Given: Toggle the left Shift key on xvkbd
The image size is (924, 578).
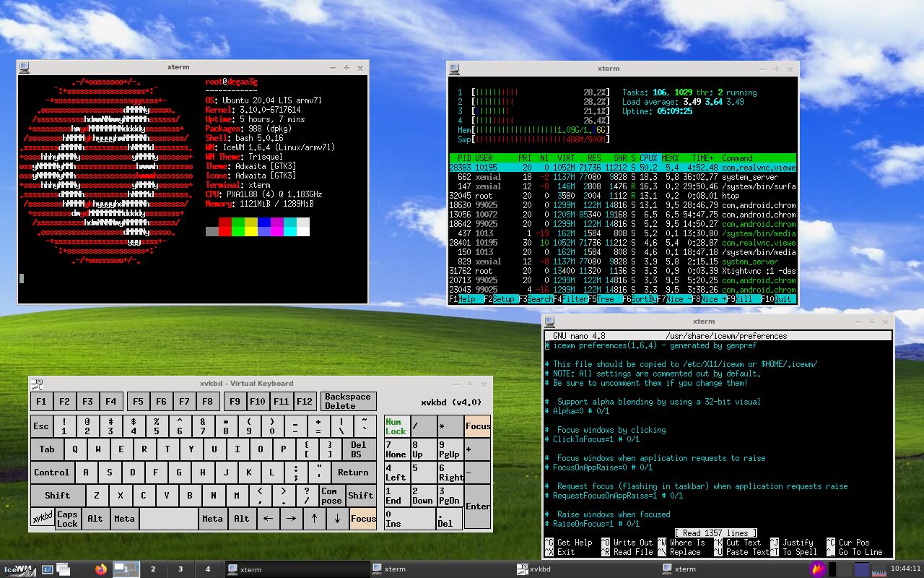Looking at the screenshot, I should (x=57, y=496).
